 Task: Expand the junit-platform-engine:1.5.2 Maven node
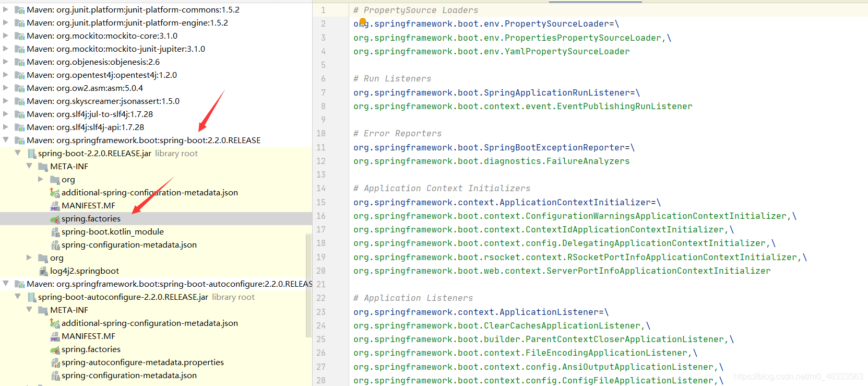coord(6,22)
